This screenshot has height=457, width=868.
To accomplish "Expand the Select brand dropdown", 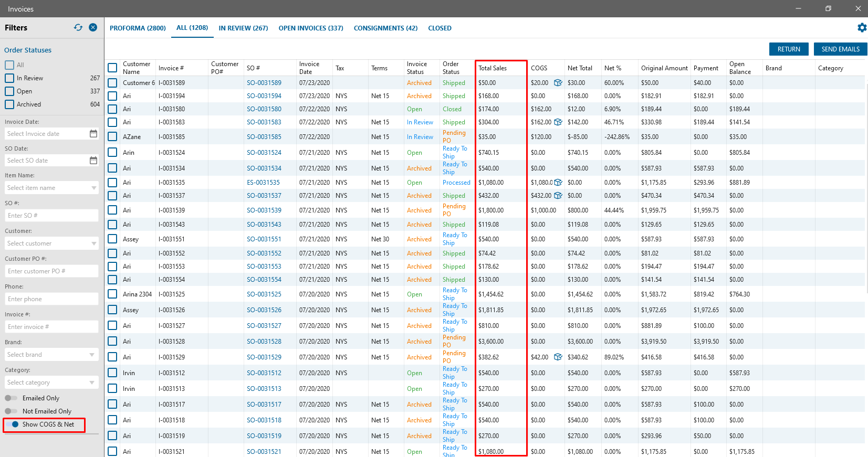I will 92,355.
